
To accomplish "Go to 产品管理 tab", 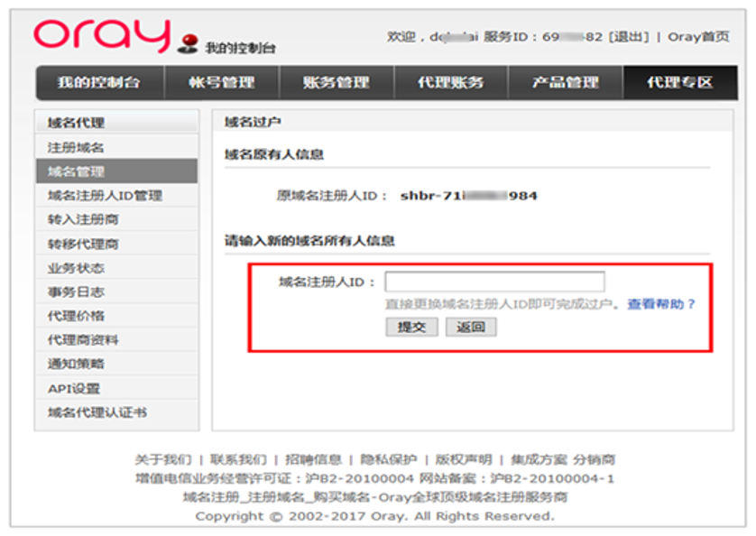I will 565,82.
